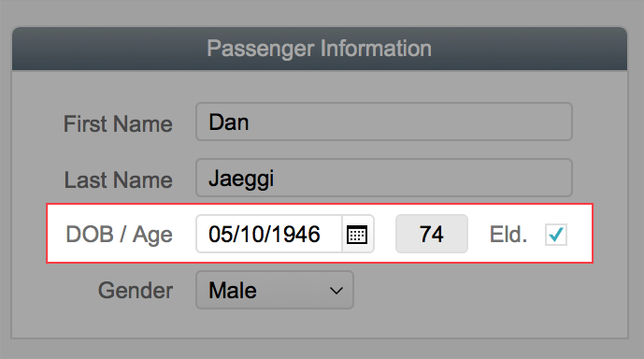Uncheck the Eld. checkbox
Image resolution: width=644 pixels, height=359 pixels.
coord(556,235)
